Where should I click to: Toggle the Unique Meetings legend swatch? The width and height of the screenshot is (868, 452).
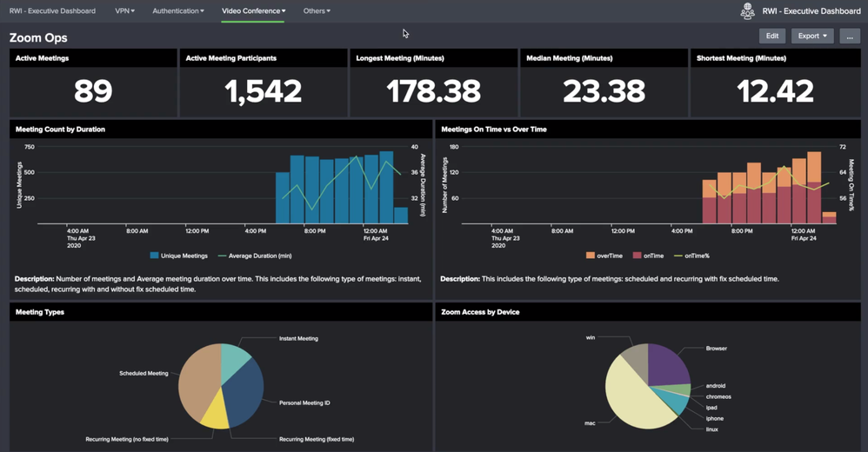155,256
